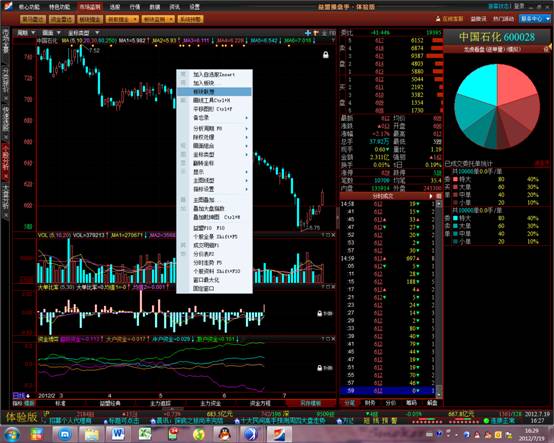Image resolution: width=554 pixels, height=443 pixels.
Task: Open the Windows Start orb
Action: 12,434
